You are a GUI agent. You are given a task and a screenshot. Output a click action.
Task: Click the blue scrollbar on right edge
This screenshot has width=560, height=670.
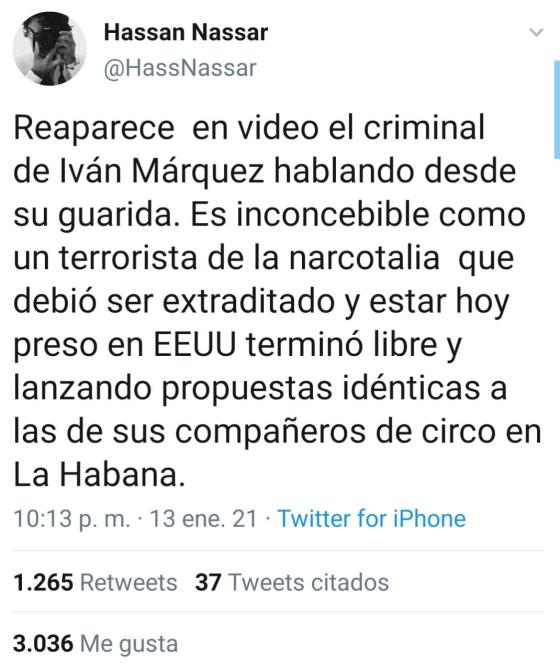click(x=557, y=110)
